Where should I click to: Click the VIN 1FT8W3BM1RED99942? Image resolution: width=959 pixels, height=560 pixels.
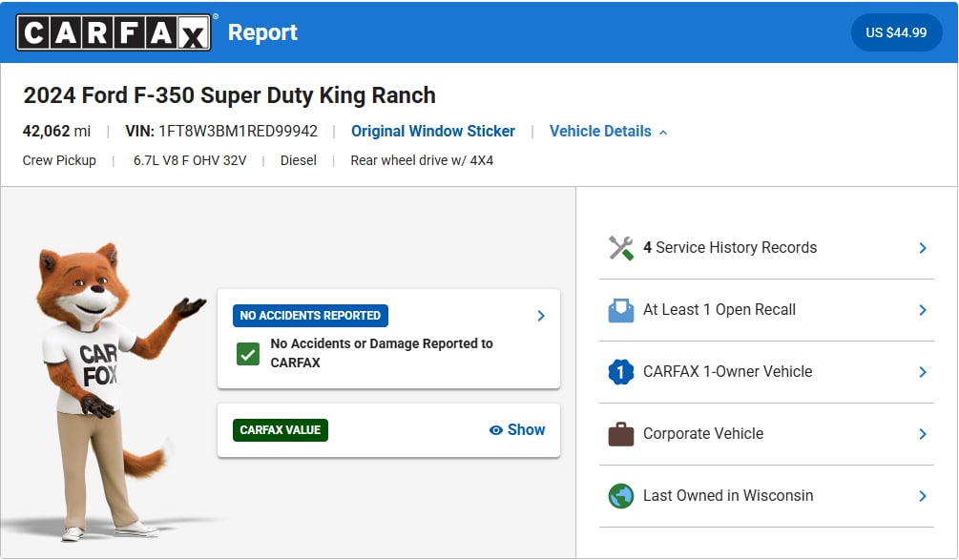point(221,132)
